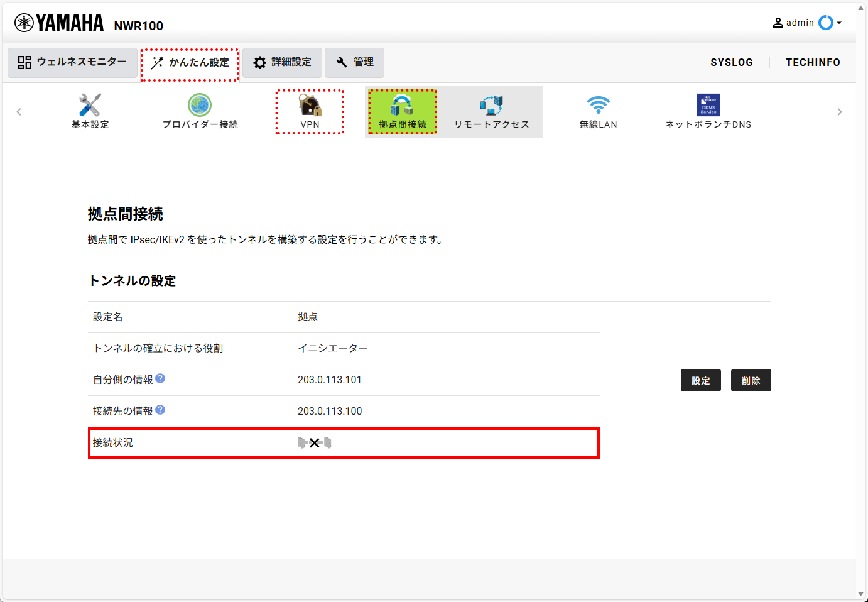Click the 設定 button for tunnel

(x=701, y=380)
